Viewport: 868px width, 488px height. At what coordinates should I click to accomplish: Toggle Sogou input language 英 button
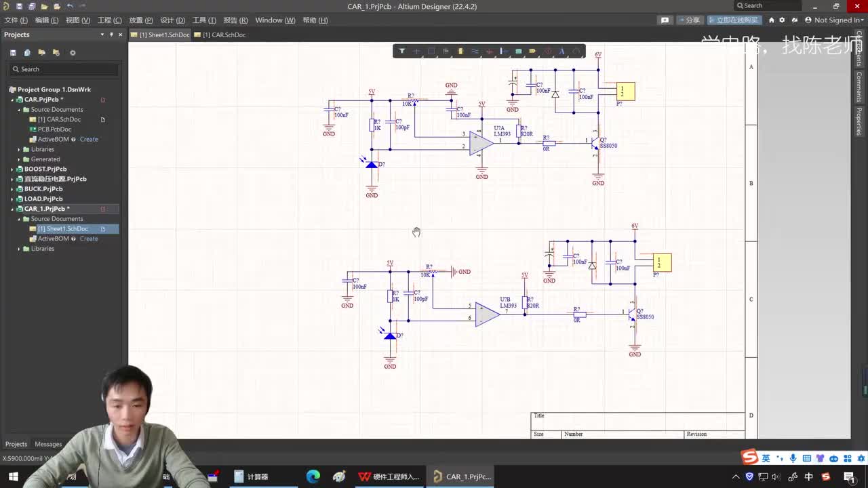(766, 459)
